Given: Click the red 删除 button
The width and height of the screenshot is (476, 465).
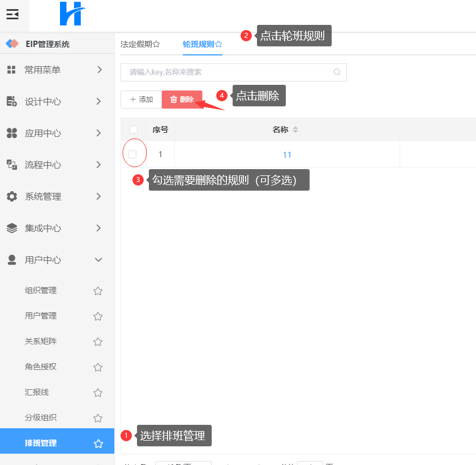Looking at the screenshot, I should pyautogui.click(x=182, y=100).
